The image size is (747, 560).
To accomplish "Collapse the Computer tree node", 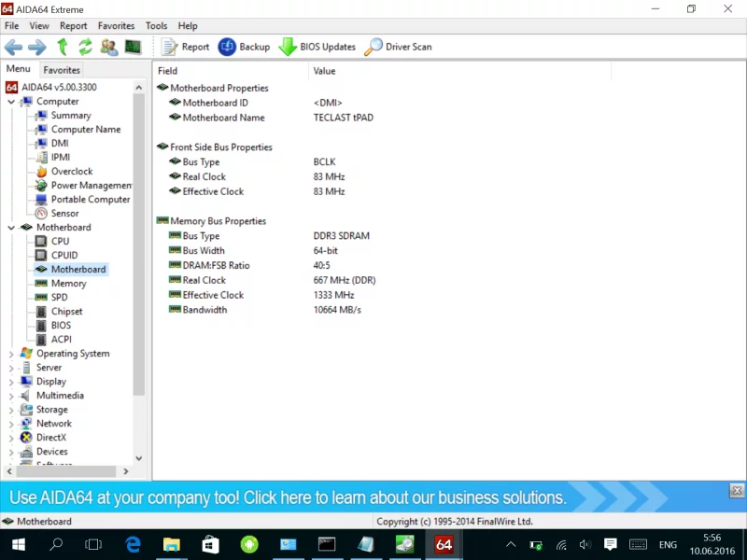I will tap(11, 102).
